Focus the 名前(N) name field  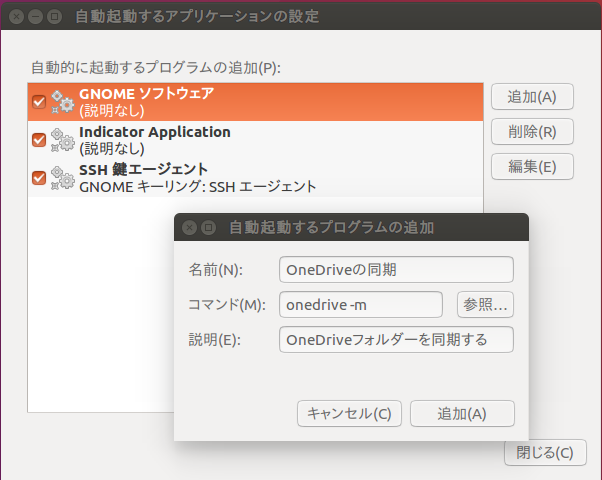(x=396, y=270)
